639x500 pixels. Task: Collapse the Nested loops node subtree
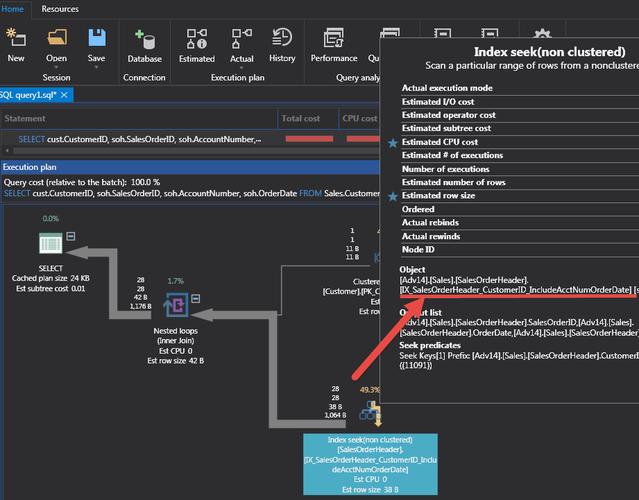196,299
